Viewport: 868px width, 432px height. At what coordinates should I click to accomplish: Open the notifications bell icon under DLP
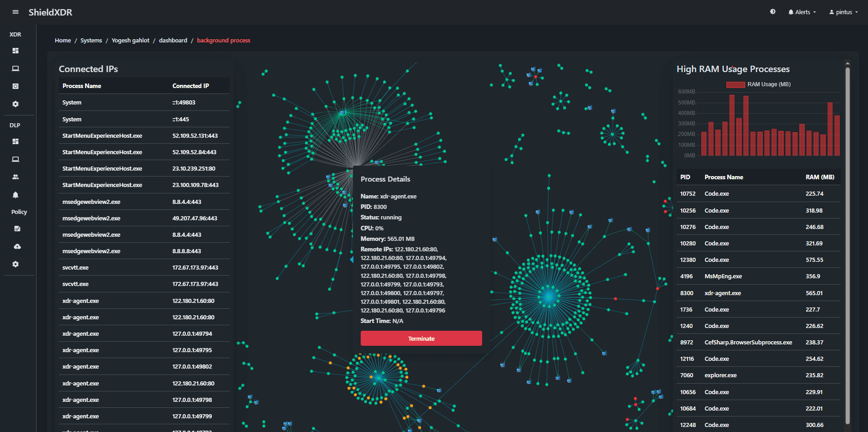[x=15, y=195]
